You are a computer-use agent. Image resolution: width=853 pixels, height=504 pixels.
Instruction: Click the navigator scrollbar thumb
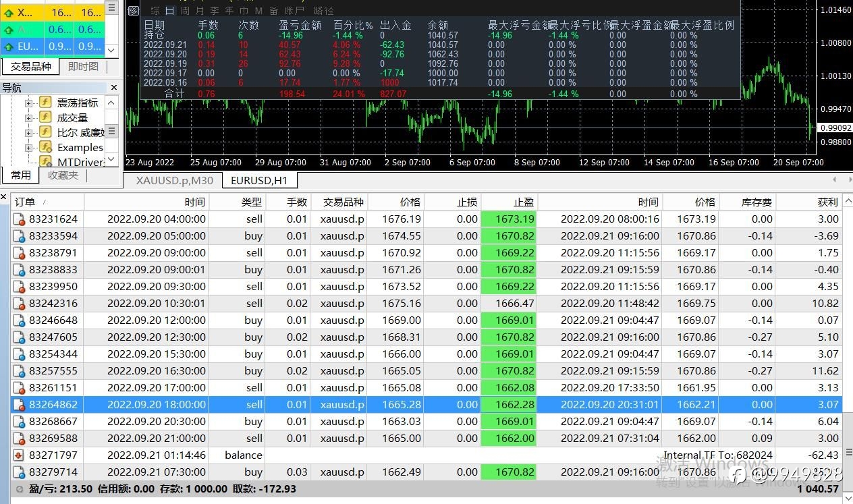pyautogui.click(x=112, y=131)
